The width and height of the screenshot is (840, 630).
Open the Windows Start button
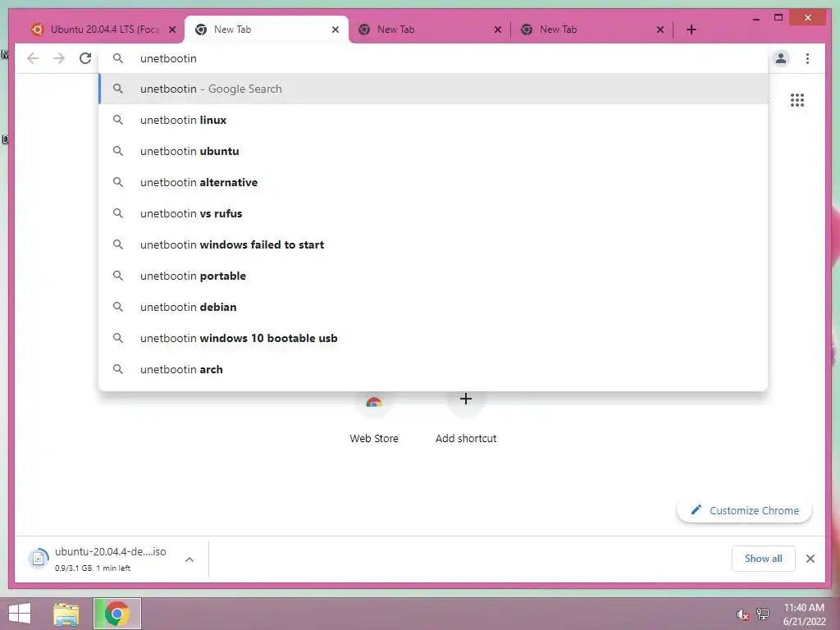pyautogui.click(x=20, y=614)
